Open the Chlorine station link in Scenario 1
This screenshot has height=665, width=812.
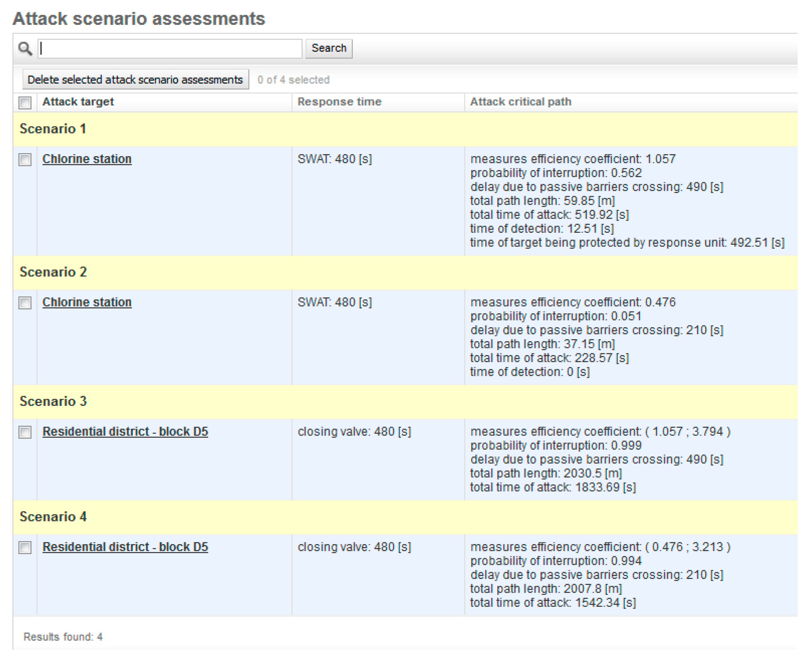(87, 159)
